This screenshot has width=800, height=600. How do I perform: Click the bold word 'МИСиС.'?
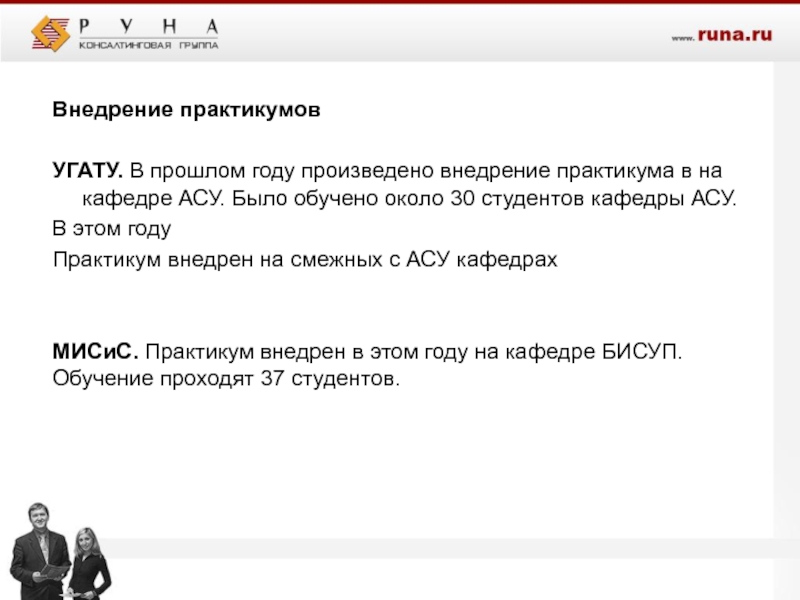click(95, 352)
